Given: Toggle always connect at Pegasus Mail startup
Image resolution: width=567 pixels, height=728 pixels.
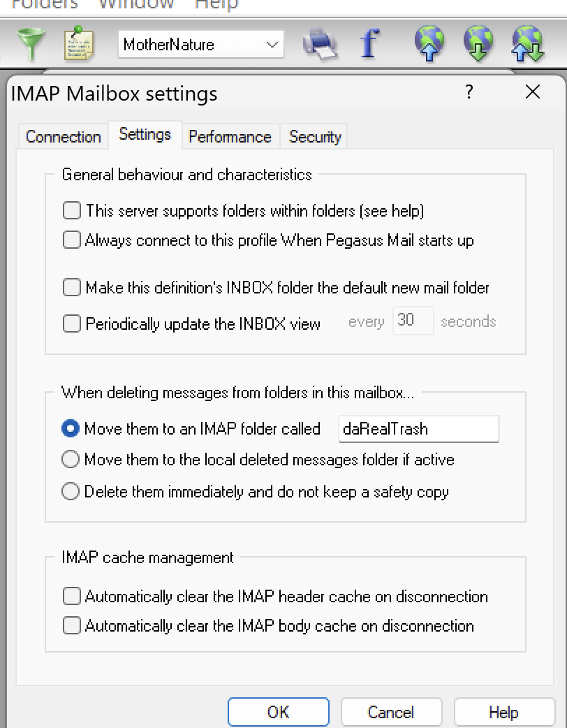Looking at the screenshot, I should (x=72, y=240).
